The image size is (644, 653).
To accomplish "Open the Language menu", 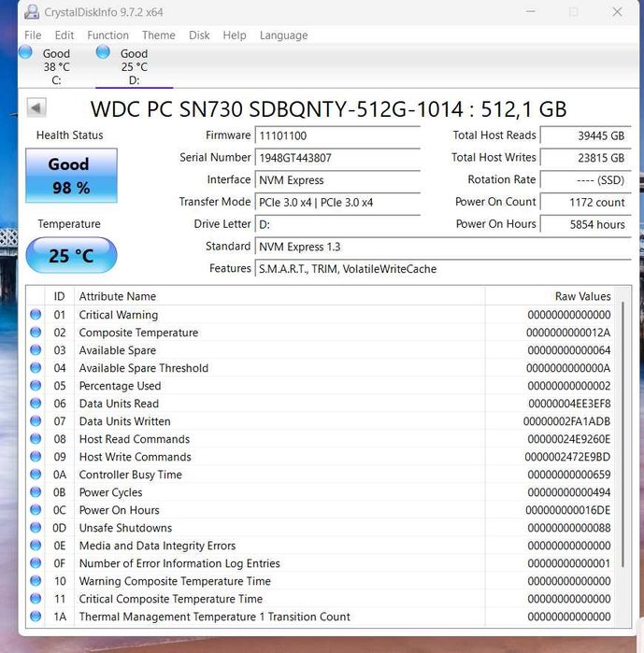I will pyautogui.click(x=283, y=35).
